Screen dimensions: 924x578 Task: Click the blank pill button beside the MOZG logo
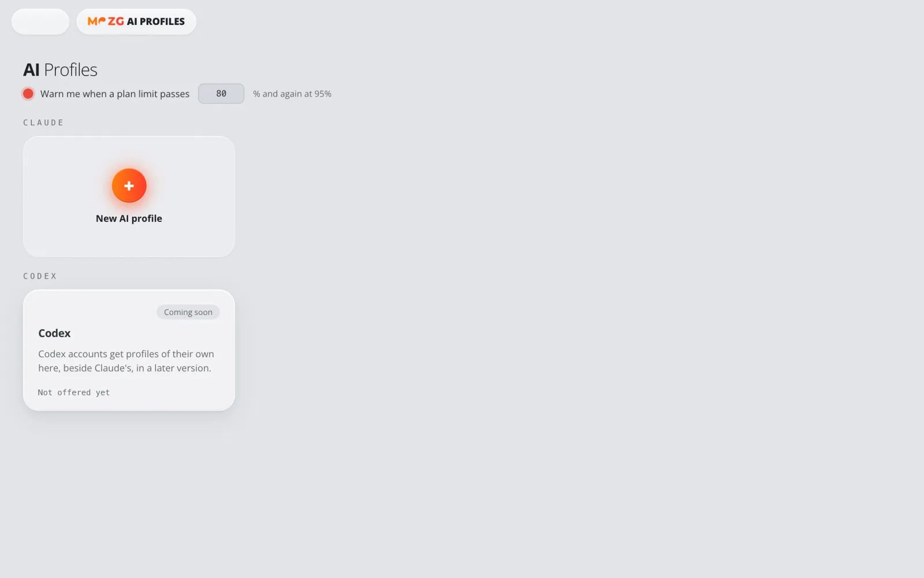pos(40,21)
